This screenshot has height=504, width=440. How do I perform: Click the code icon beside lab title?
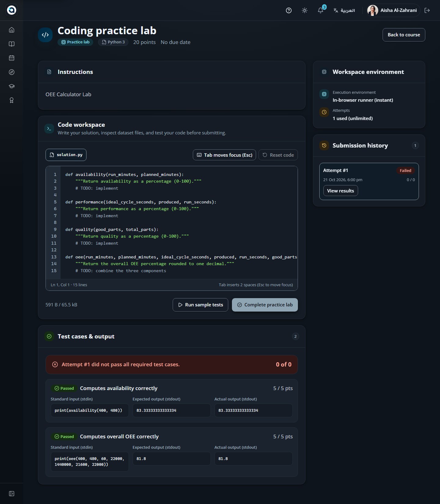(x=45, y=35)
